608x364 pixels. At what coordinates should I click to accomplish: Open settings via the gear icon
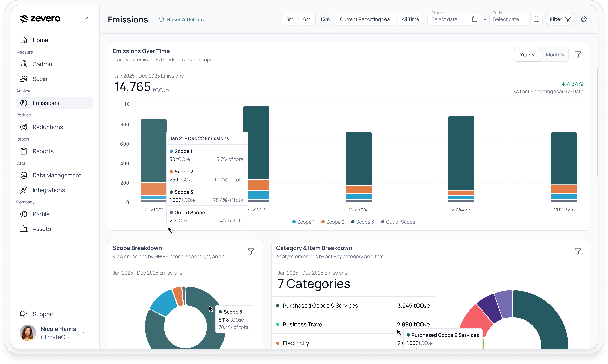(584, 19)
